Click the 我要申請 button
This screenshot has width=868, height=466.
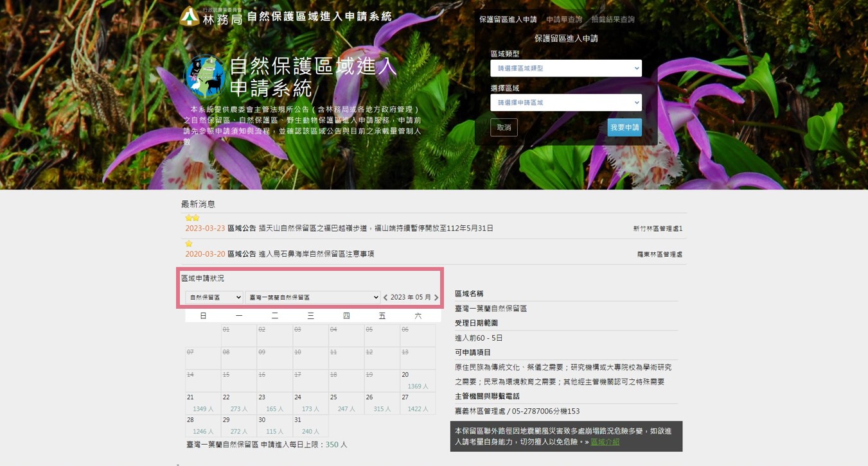pos(624,128)
